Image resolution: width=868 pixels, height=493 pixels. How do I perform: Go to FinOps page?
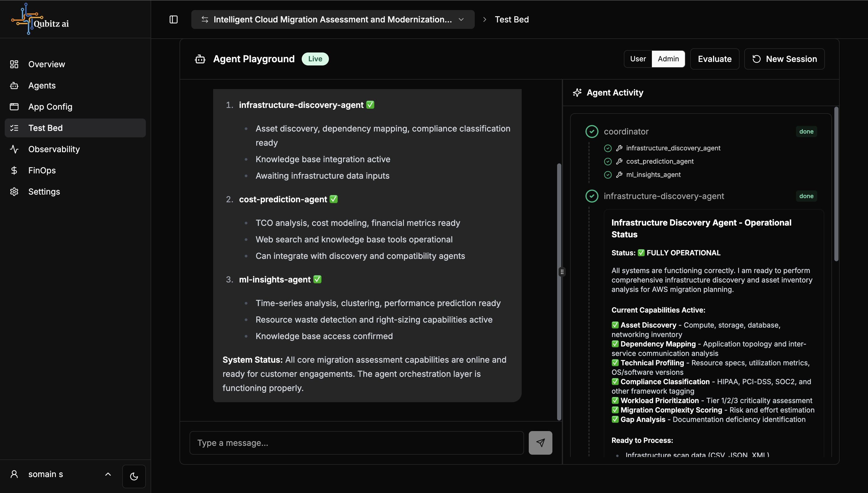pyautogui.click(x=42, y=170)
